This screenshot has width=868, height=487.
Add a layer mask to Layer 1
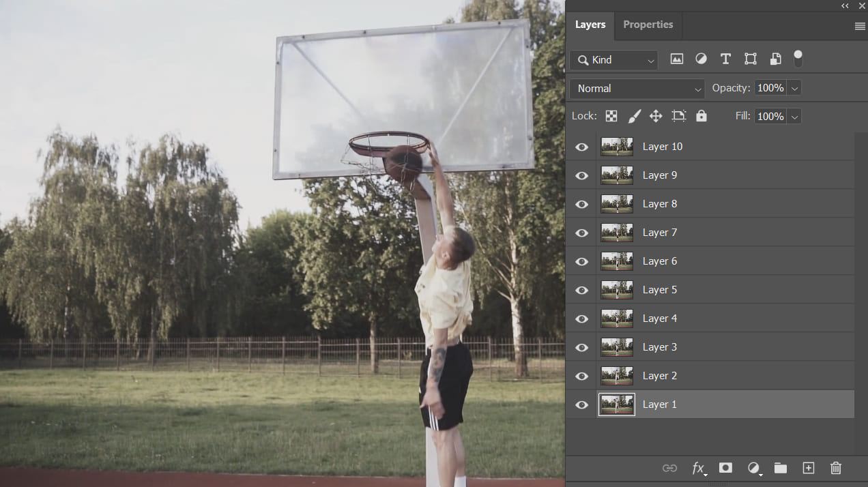725,469
